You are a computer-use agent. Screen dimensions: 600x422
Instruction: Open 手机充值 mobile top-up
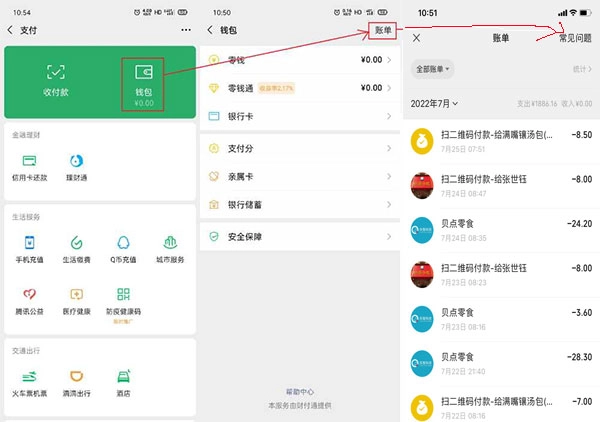(x=30, y=247)
